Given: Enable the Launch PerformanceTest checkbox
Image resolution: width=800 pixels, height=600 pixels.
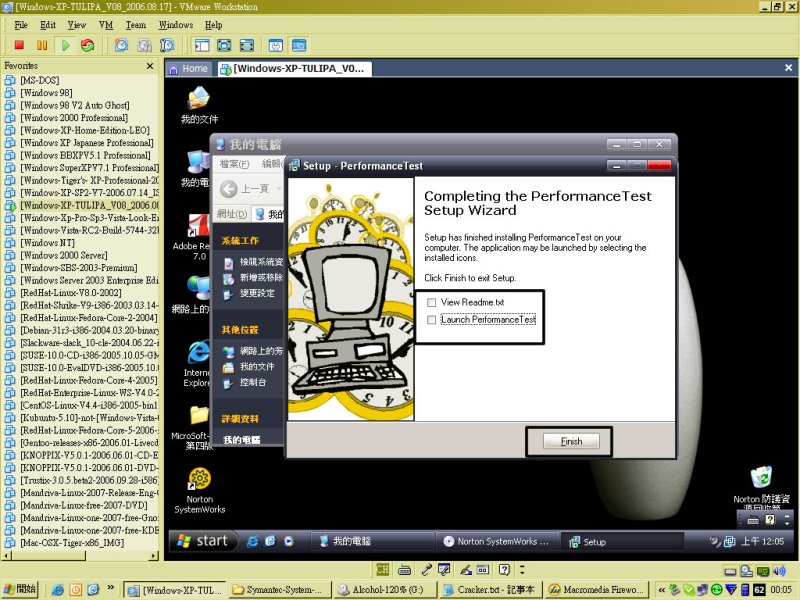Looking at the screenshot, I should point(432,320).
